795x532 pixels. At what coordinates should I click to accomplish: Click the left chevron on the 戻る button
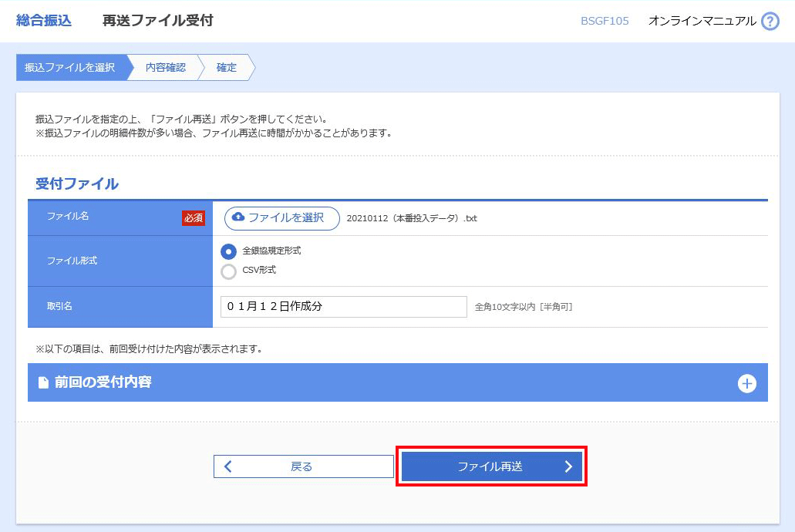pos(228,466)
